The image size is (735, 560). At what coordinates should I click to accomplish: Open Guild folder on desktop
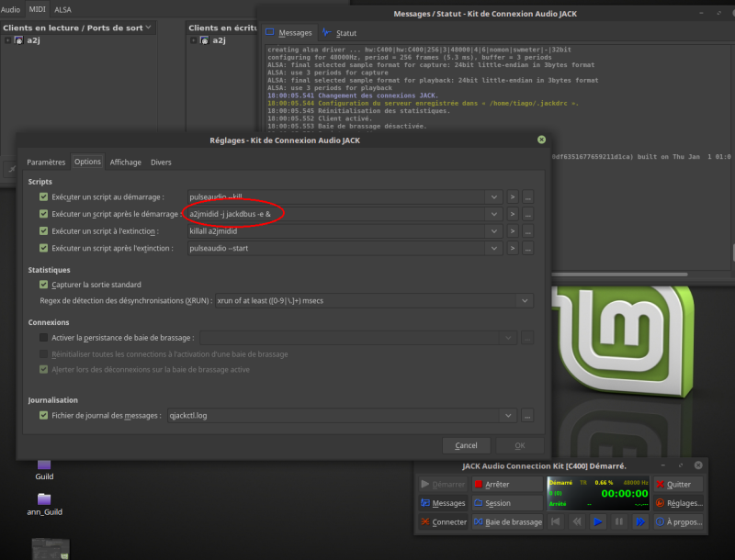44,470
